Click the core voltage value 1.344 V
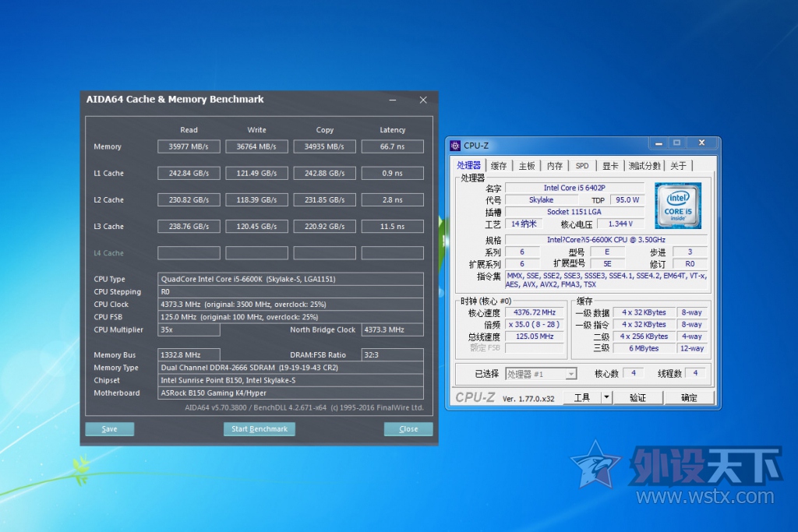Image resolution: width=798 pixels, height=532 pixels. tap(620, 224)
